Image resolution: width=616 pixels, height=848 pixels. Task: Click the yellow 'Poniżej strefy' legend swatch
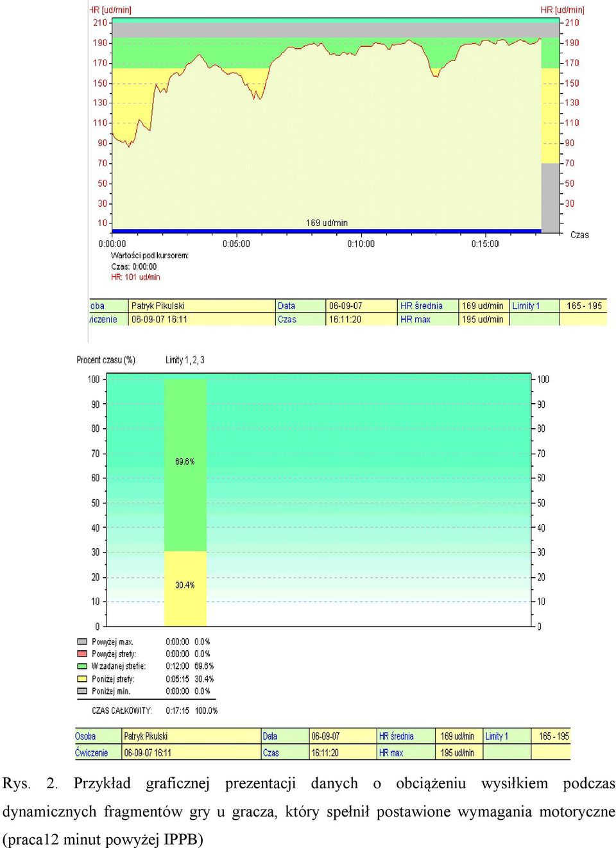point(81,679)
